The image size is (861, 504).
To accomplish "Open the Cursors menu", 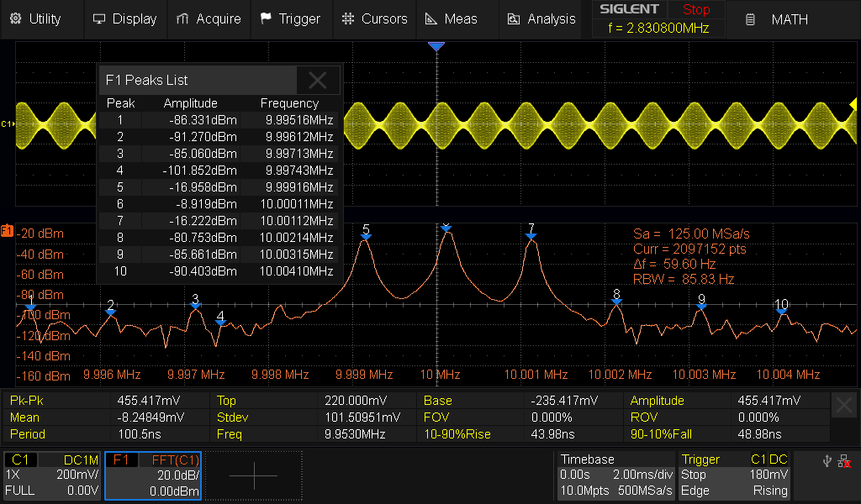I will click(x=375, y=18).
